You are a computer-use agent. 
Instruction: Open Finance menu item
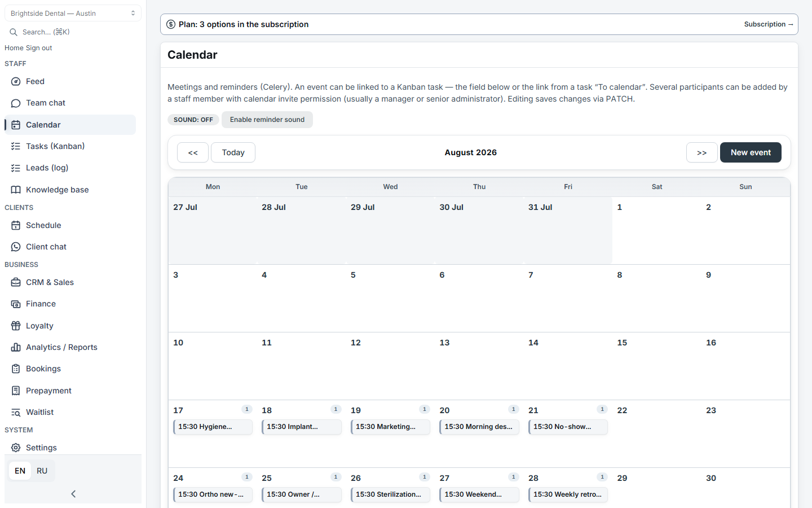pyautogui.click(x=70, y=304)
